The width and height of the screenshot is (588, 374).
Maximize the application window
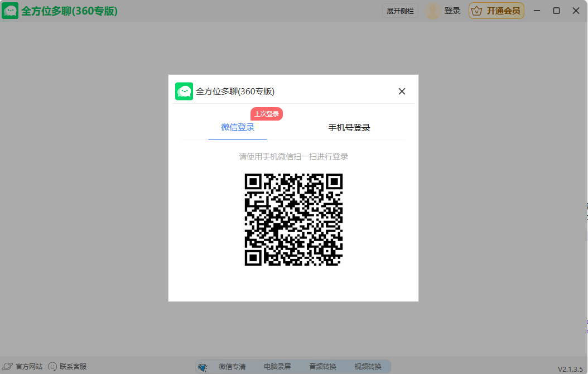556,11
